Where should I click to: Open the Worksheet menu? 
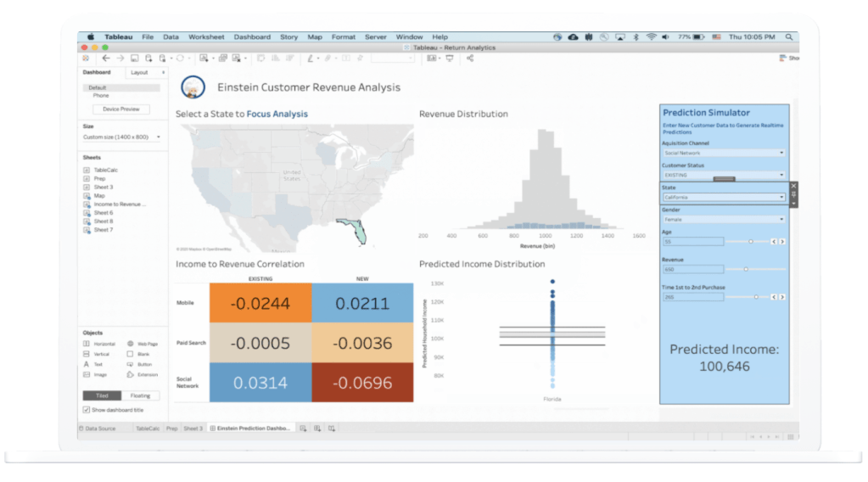tap(206, 37)
